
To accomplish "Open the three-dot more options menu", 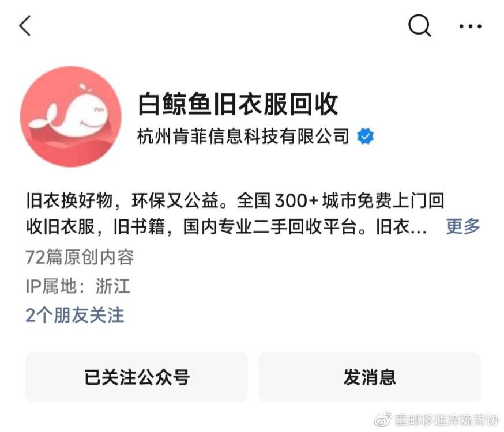I will click(x=470, y=26).
